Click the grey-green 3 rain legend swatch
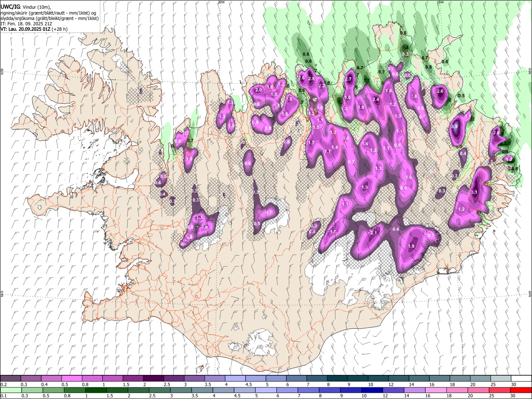Image resolution: width=532 pixels, height=399 pixels. pos(181,390)
